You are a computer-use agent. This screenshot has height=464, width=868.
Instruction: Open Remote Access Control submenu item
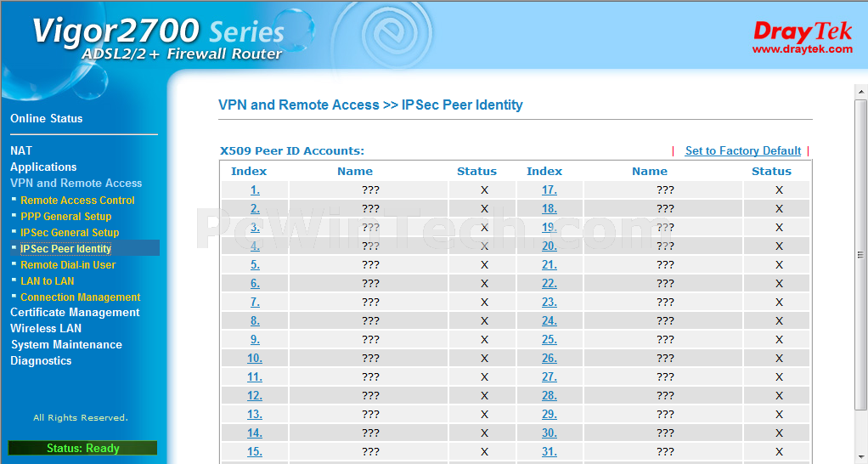77,201
